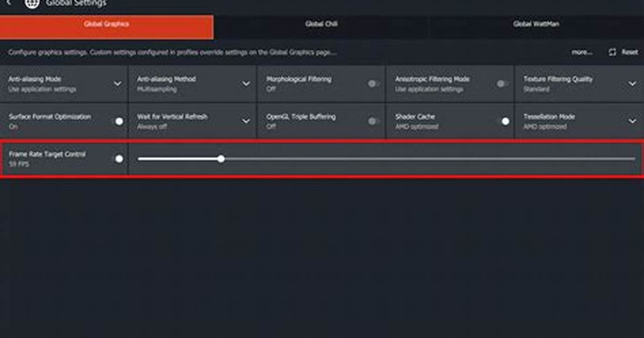Switch to the Global Graphics tab
The height and width of the screenshot is (338, 644).
pyautogui.click(x=107, y=27)
